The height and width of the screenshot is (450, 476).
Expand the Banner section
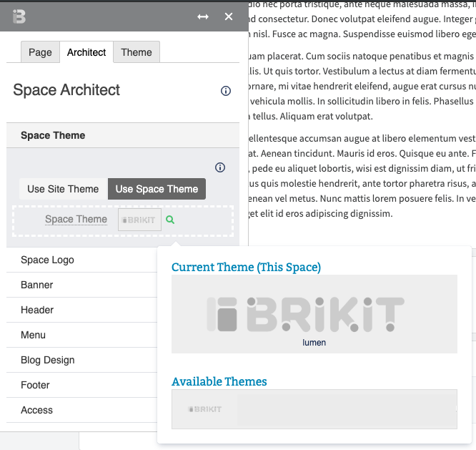tap(82, 285)
